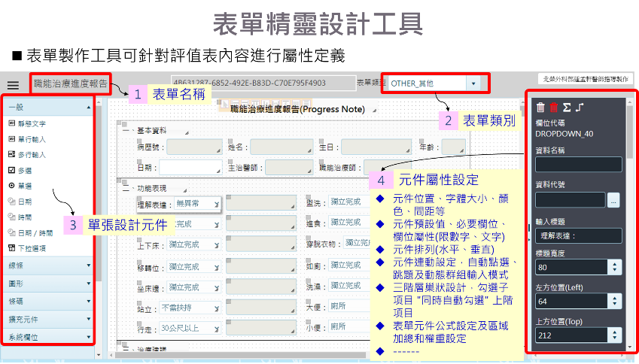Expand the 擴充元件 palette section
The image size is (639, 364).
coord(49,319)
